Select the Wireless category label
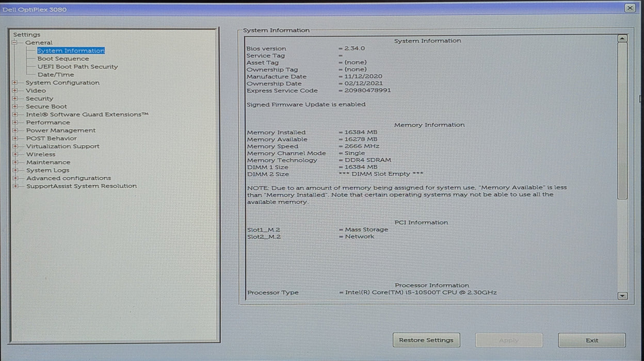 40,154
